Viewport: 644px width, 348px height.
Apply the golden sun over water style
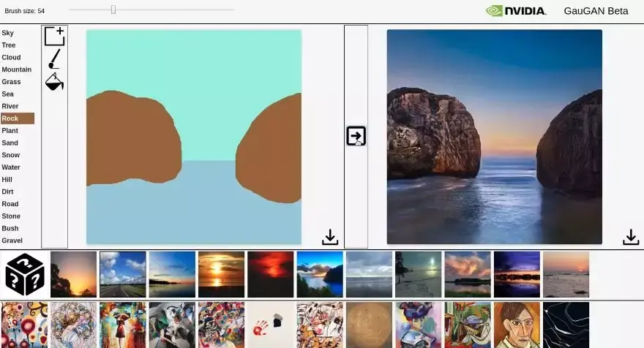click(x=221, y=274)
